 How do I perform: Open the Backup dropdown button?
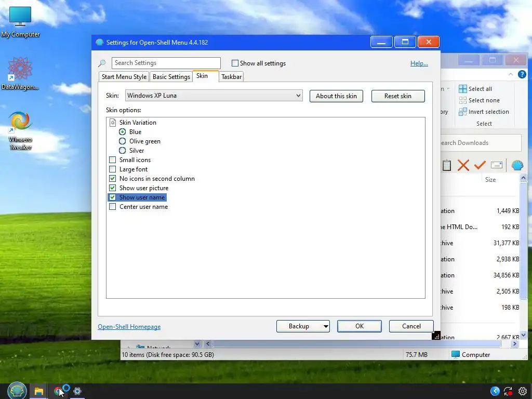pos(303,326)
